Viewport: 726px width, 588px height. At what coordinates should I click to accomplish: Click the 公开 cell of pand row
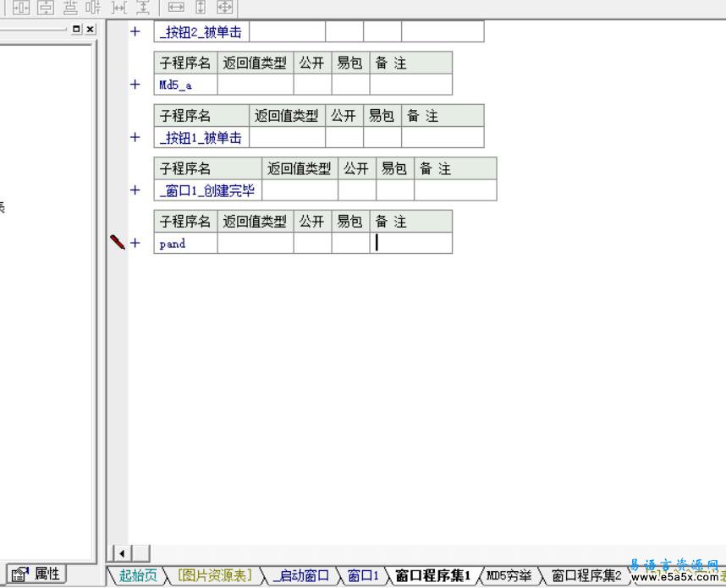312,243
